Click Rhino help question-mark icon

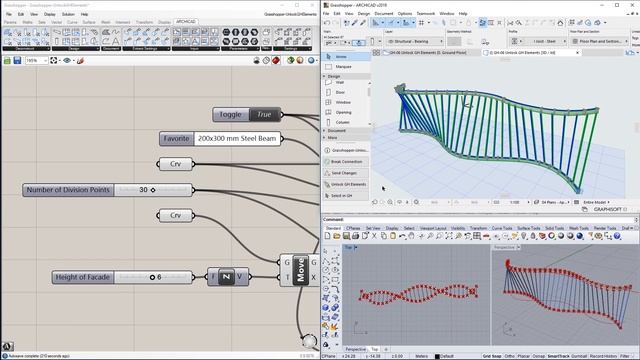(617, 236)
